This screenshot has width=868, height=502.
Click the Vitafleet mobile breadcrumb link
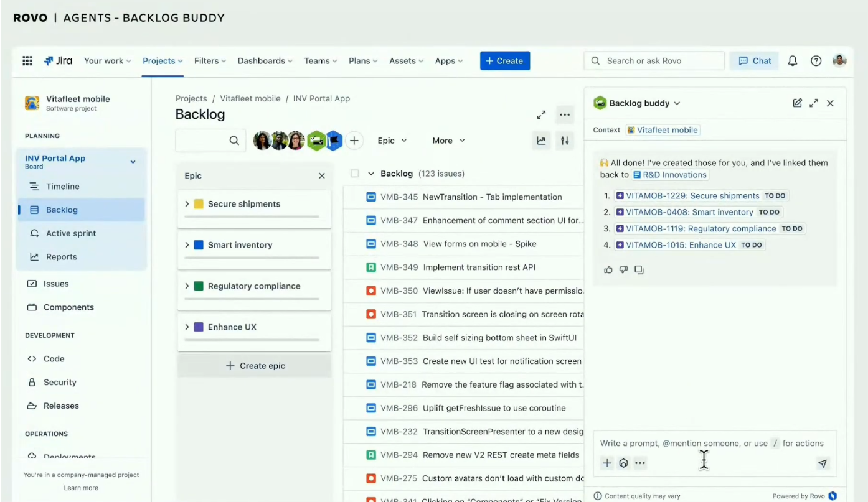(x=250, y=98)
